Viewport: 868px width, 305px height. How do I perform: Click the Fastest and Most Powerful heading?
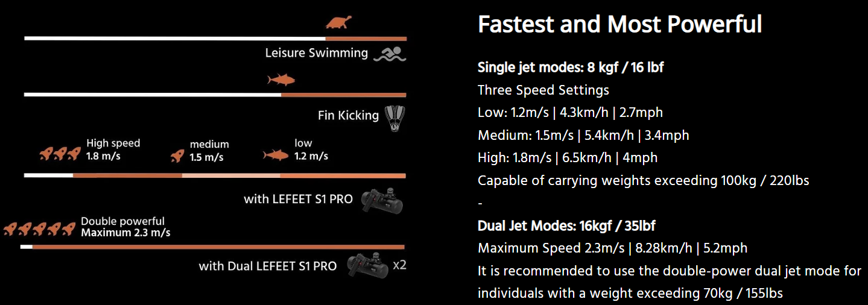[x=619, y=25]
